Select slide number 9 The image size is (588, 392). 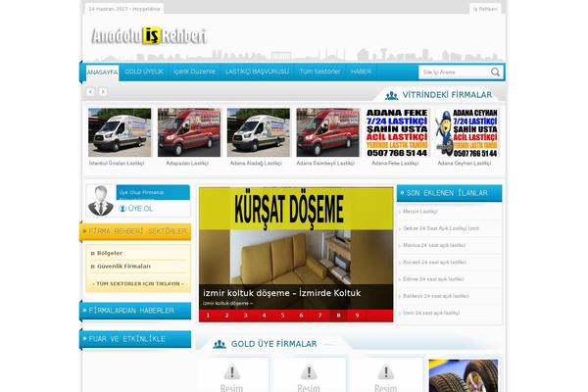(357, 316)
